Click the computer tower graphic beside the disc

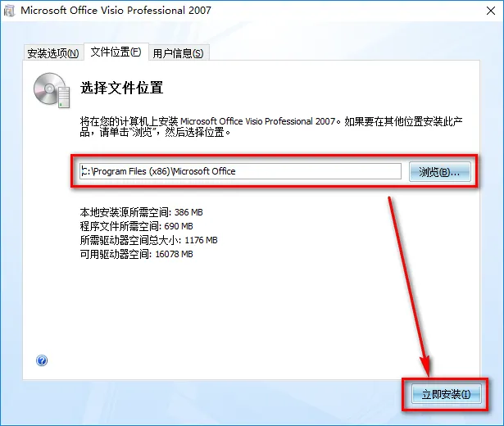pyautogui.click(x=64, y=97)
